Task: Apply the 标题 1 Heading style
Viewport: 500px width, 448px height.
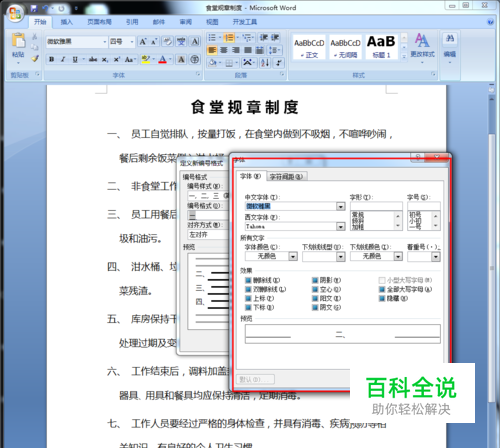Action: point(381,47)
